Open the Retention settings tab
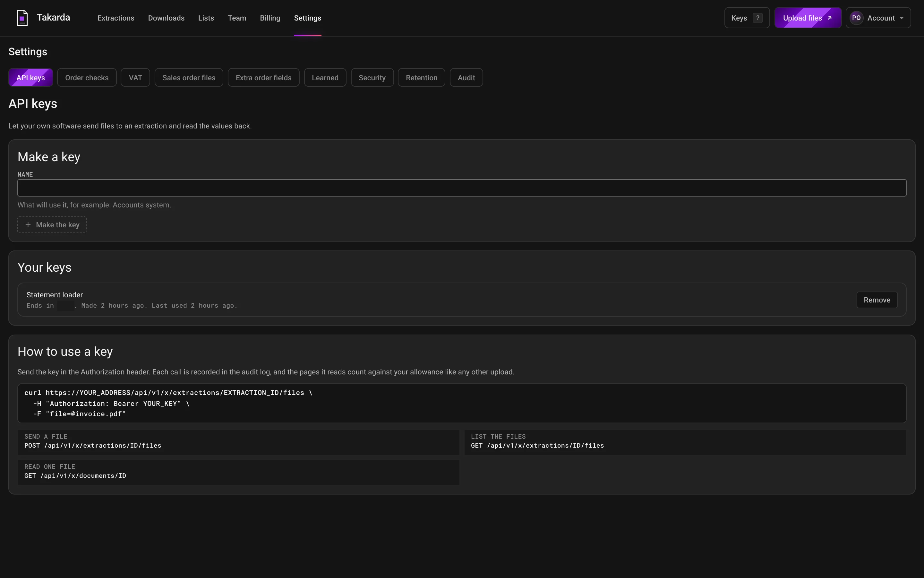Image resolution: width=924 pixels, height=578 pixels. [x=422, y=78]
